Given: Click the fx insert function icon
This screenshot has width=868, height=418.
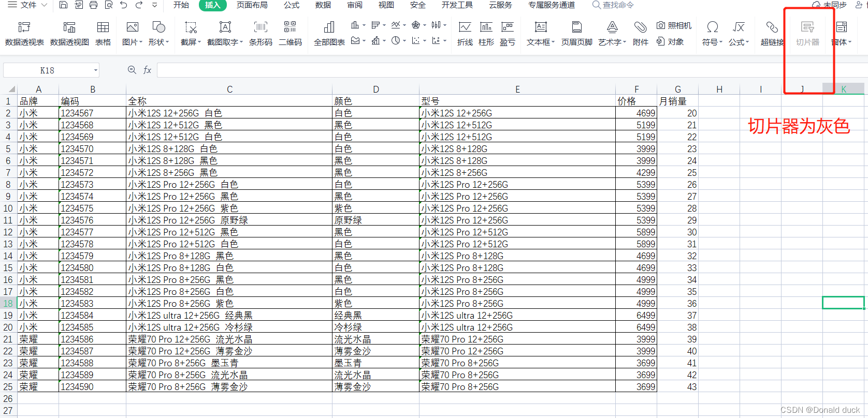Looking at the screenshot, I should click(x=147, y=70).
